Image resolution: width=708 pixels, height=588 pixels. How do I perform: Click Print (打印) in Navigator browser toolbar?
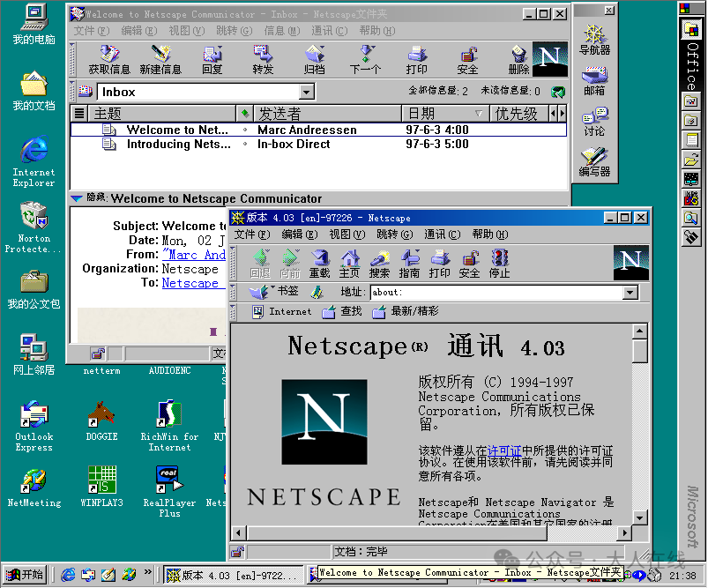click(x=439, y=264)
